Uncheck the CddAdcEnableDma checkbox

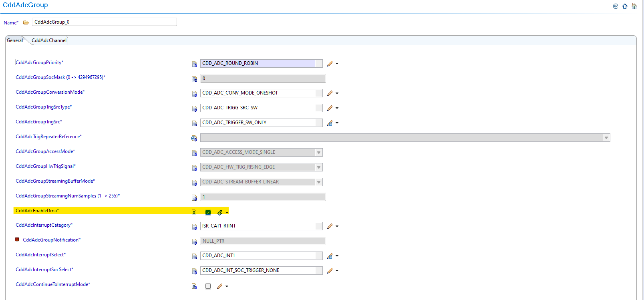208,212
